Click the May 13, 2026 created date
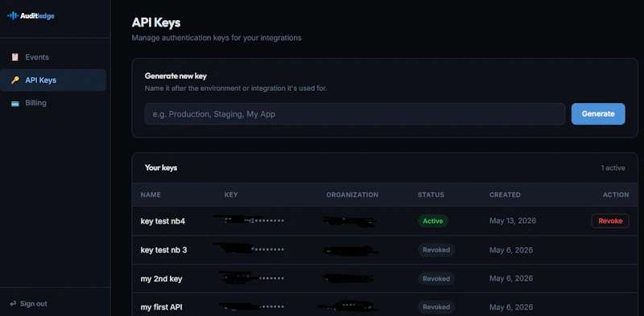This screenshot has width=644, height=316. [513, 221]
